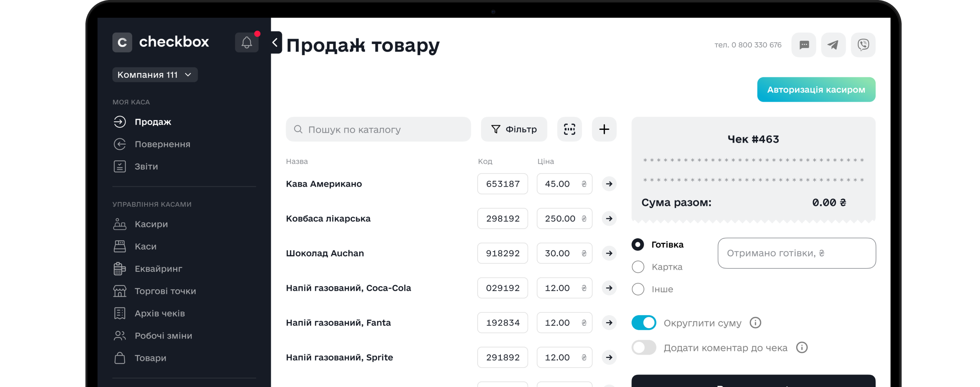Expand the Компания 111 company dropdown
980x387 pixels.
point(155,75)
